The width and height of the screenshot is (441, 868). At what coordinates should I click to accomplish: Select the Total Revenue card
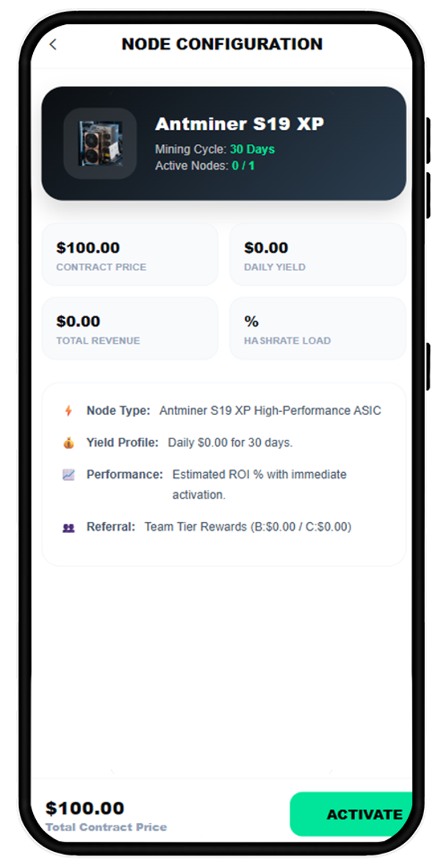130,328
